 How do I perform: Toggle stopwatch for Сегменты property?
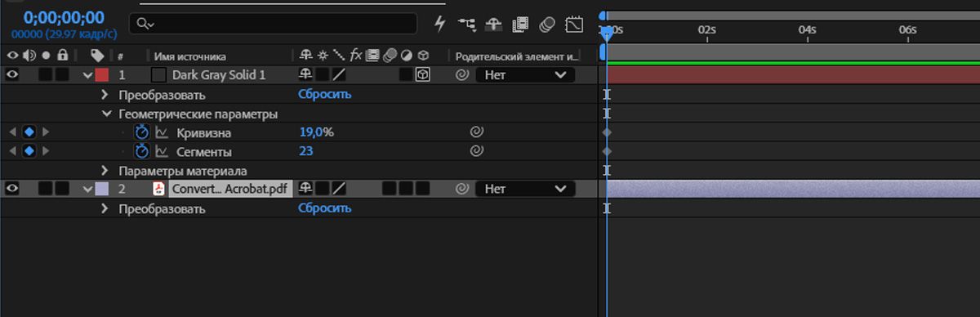141,151
